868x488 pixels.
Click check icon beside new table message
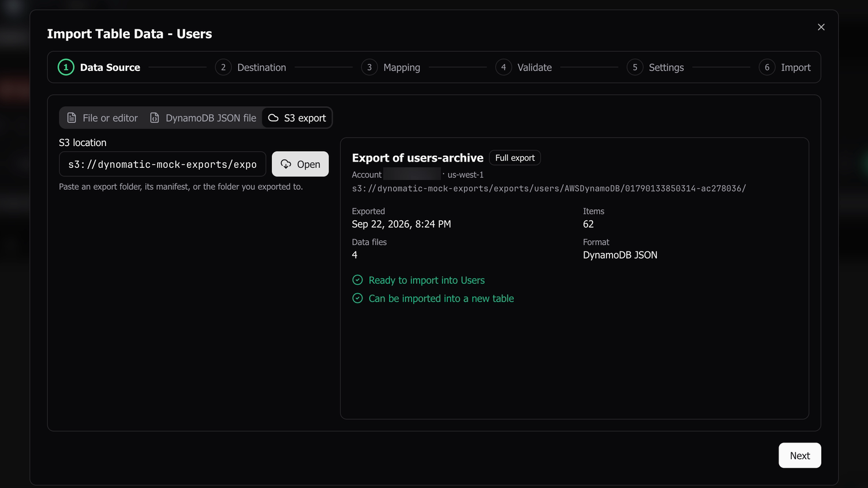coord(358,299)
